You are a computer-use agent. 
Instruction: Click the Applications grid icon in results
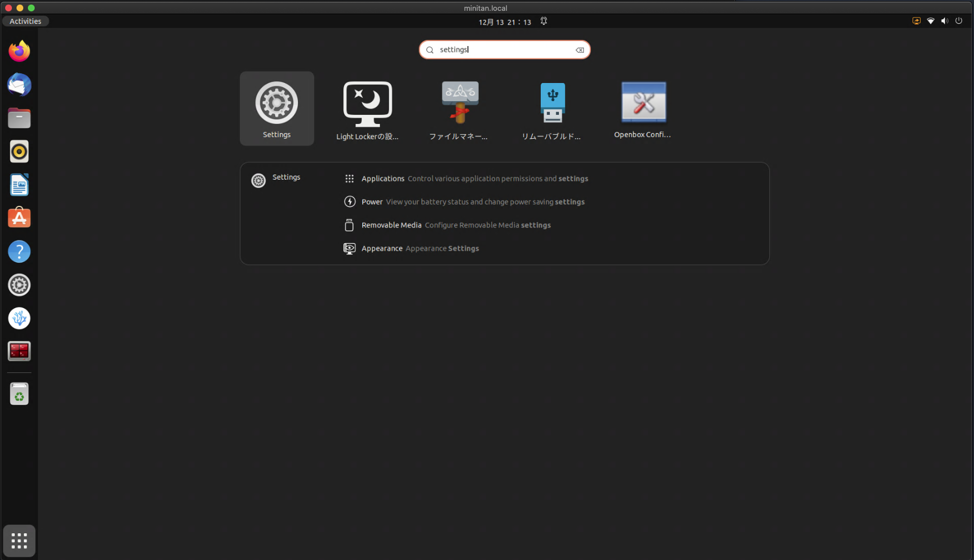pyautogui.click(x=350, y=179)
